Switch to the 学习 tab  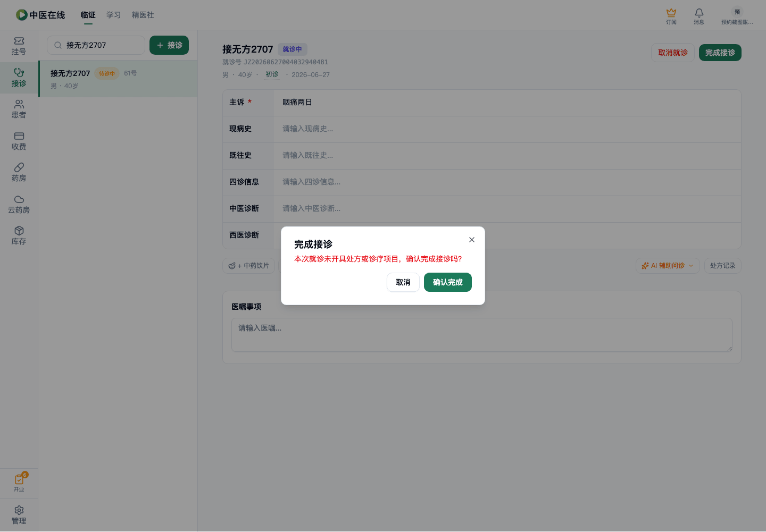114,15
